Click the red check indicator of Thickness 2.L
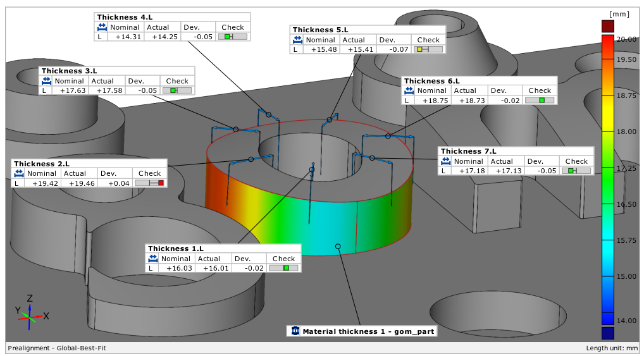644x356 pixels. click(x=161, y=183)
